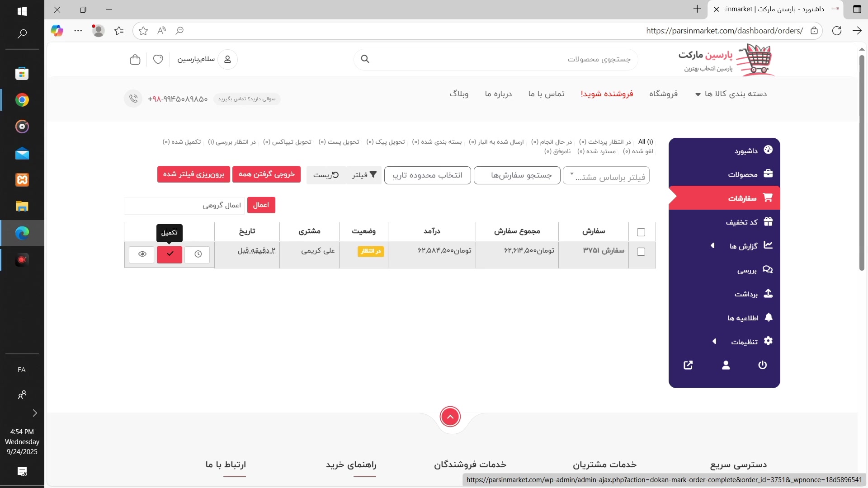Click the red checkmark complete order button

170,254
